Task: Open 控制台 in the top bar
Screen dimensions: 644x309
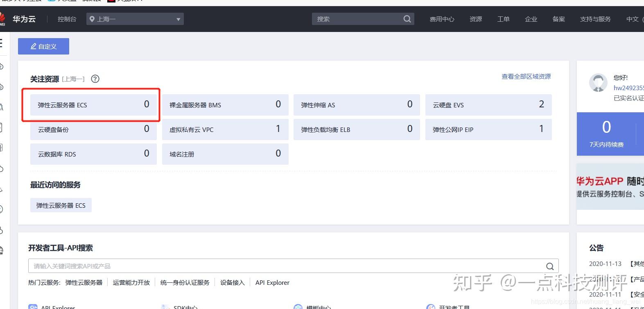Action: pyautogui.click(x=67, y=19)
